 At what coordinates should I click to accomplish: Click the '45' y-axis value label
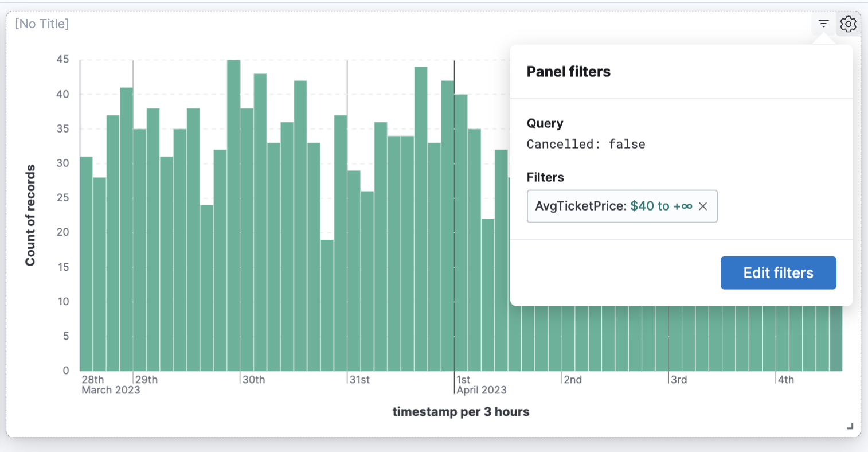coord(63,59)
